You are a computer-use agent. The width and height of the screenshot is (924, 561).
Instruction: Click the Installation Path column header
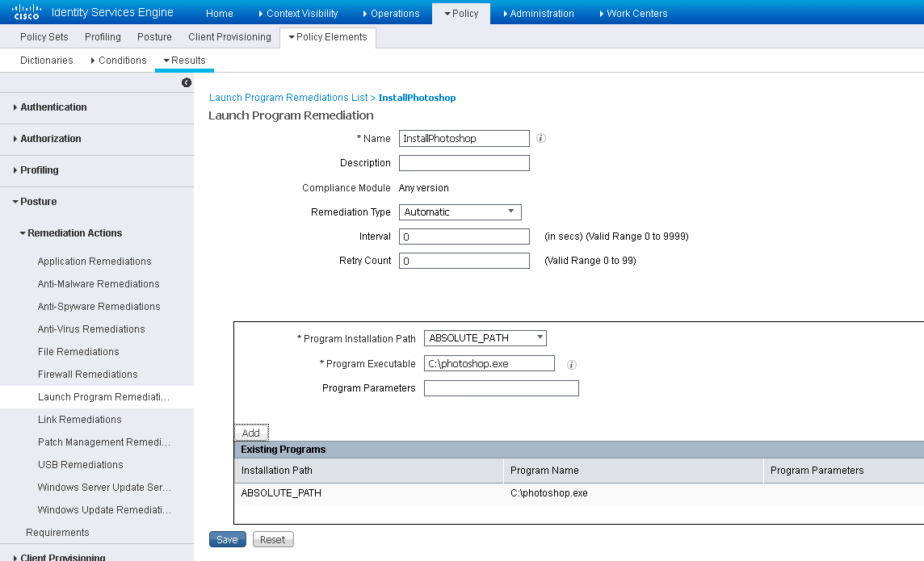[369, 471]
